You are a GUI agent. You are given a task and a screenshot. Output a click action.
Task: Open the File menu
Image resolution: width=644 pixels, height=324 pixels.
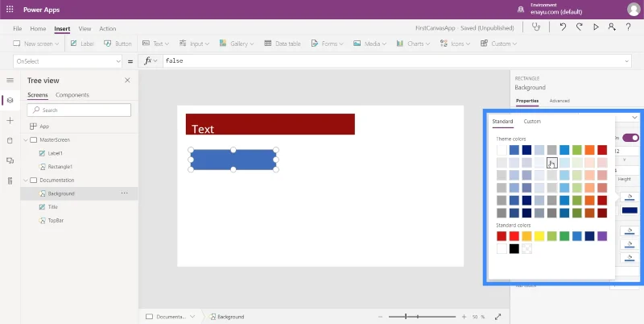pos(17,28)
